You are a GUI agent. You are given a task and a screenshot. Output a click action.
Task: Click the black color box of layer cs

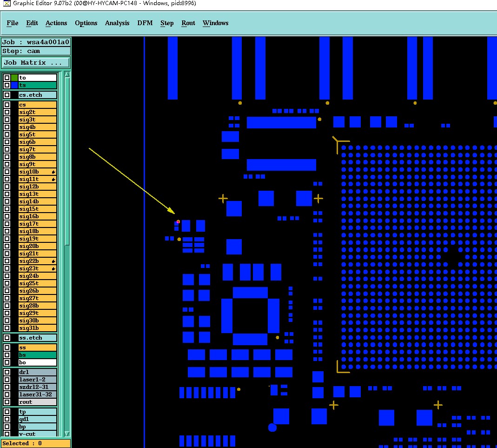coord(14,105)
